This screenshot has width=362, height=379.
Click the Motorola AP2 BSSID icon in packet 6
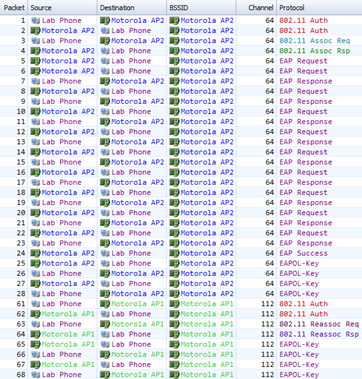[174, 71]
